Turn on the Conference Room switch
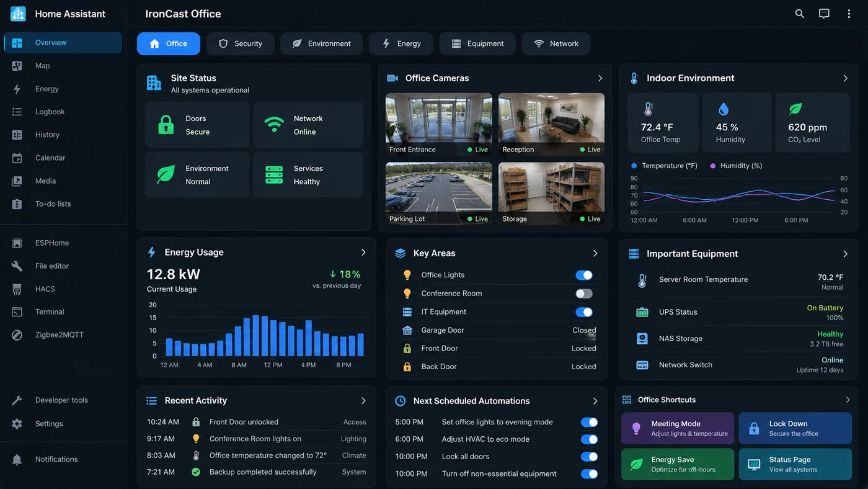Image resolution: width=868 pixels, height=489 pixels. (584, 294)
